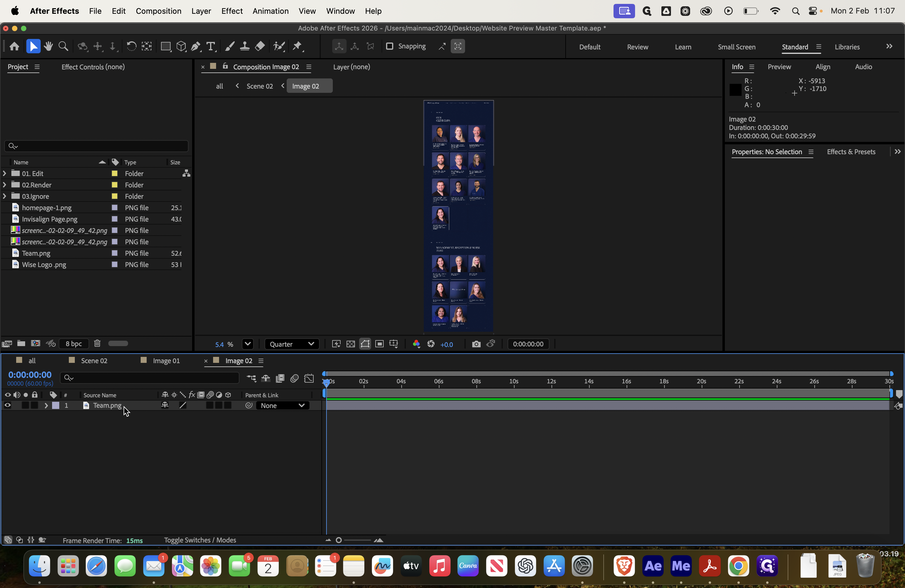This screenshot has height=588, width=905.
Task: Click the 8 bpc color depth button
Action: 73,343
